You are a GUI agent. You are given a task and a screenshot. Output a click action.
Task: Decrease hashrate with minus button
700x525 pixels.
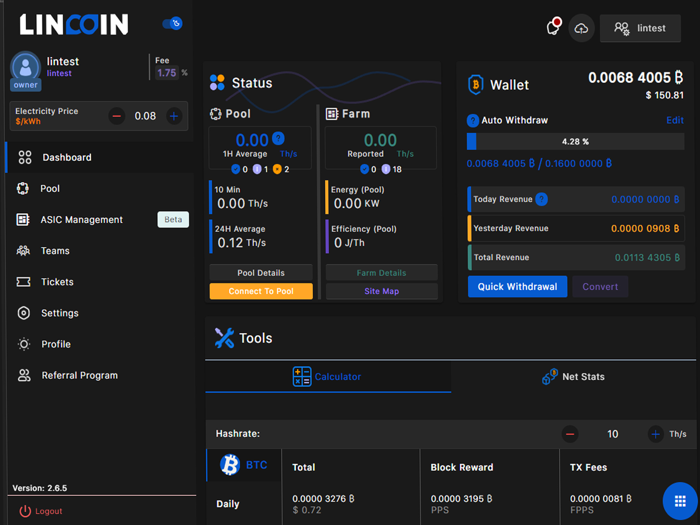[x=570, y=434]
